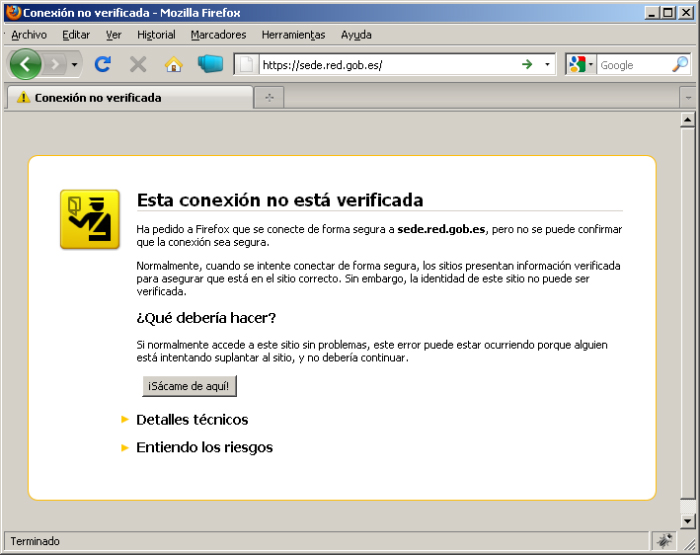Click the bug icon in status bar
Viewport: 700px width, 555px height.
[664, 541]
